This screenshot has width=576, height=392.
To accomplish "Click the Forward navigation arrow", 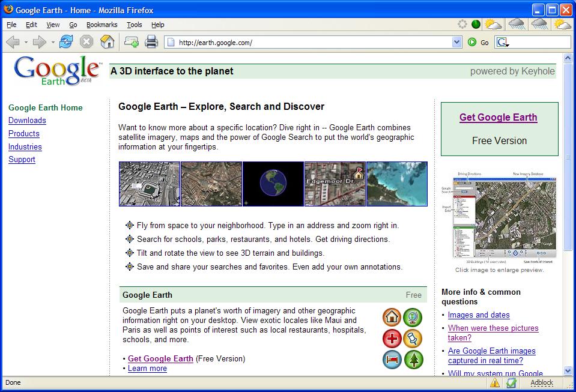I will point(39,42).
